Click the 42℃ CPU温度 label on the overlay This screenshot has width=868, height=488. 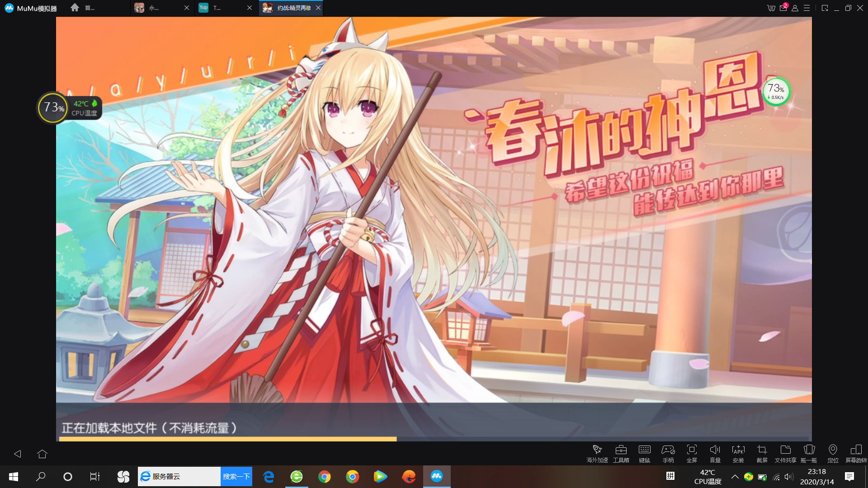[85, 108]
